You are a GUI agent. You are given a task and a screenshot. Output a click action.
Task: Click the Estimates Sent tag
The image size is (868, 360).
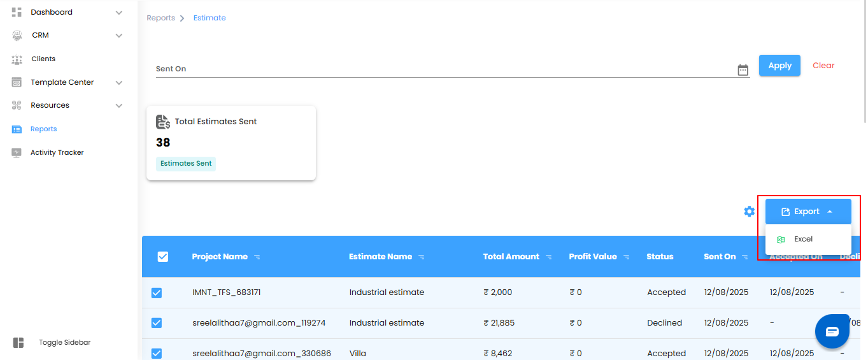(x=186, y=164)
